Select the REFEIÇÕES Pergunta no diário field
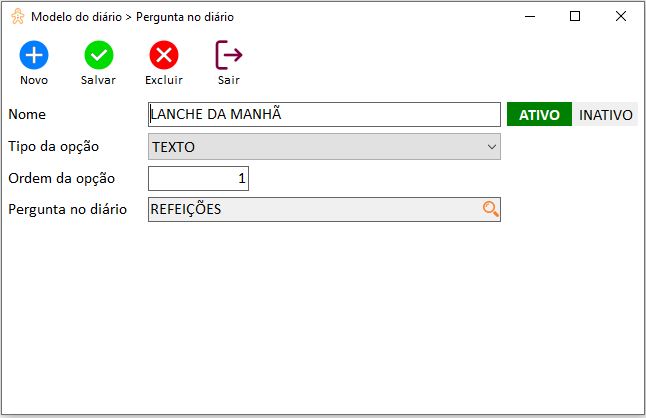This screenshot has height=418, width=646. tap(324, 209)
